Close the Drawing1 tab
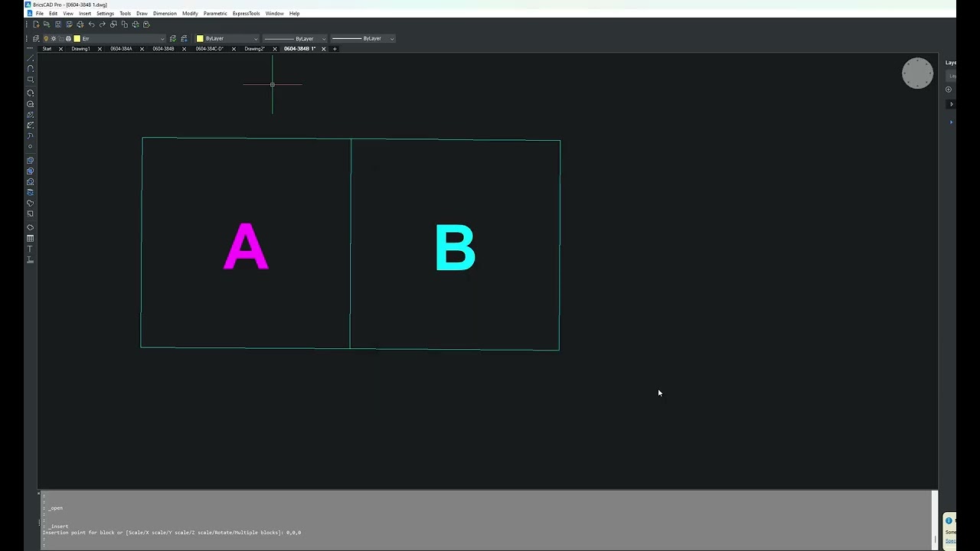The height and width of the screenshot is (551, 980). pyautogui.click(x=100, y=49)
